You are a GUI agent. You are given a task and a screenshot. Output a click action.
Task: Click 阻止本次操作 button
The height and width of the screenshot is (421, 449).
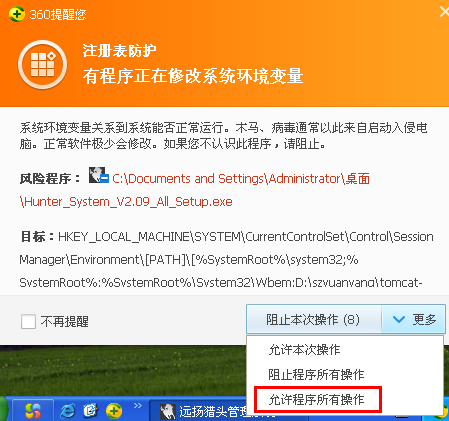tap(313, 319)
